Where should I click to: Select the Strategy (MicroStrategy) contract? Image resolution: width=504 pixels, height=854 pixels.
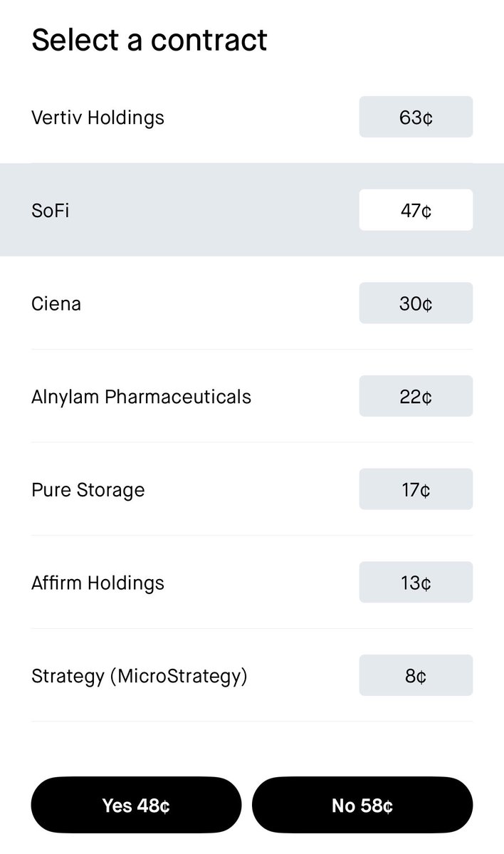click(x=252, y=675)
